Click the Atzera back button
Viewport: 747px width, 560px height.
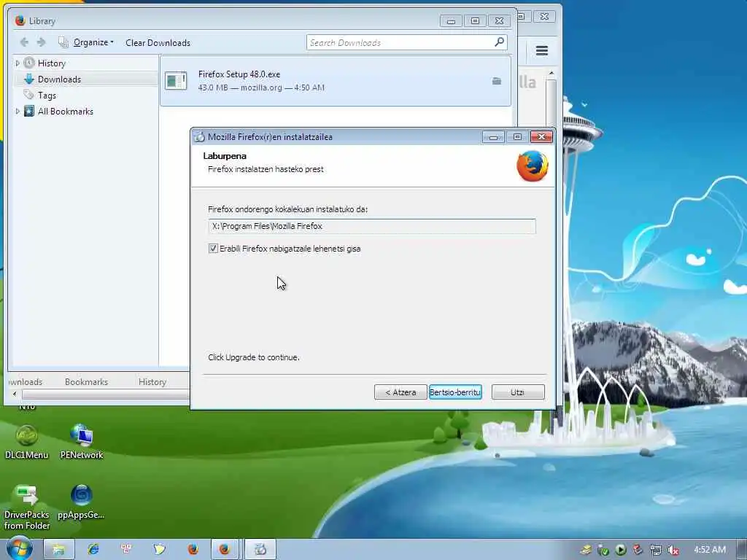[x=400, y=392]
